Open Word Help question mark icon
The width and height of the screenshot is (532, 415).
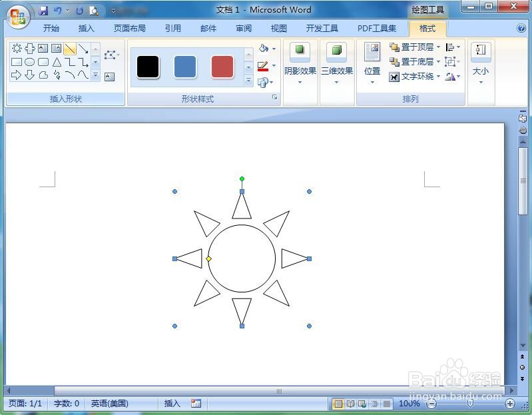[x=521, y=28]
